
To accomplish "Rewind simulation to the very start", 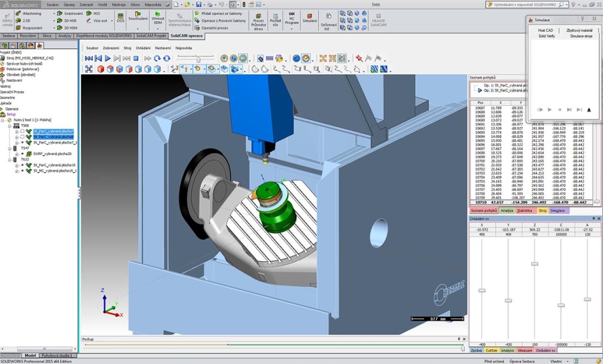I will click(x=89, y=59).
